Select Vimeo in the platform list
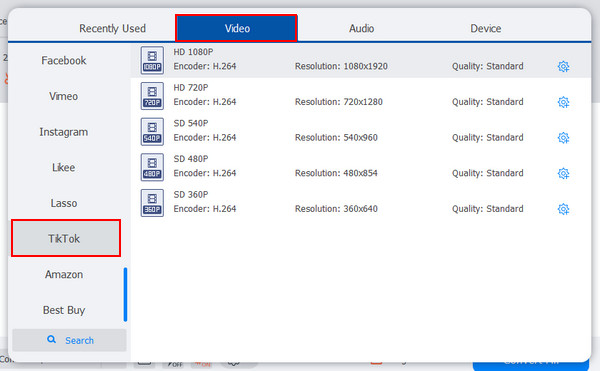 click(x=64, y=96)
